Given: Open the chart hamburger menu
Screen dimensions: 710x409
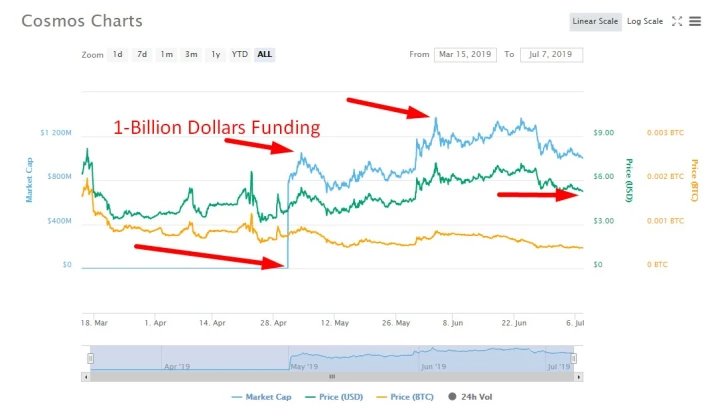Looking at the screenshot, I should [695, 21].
